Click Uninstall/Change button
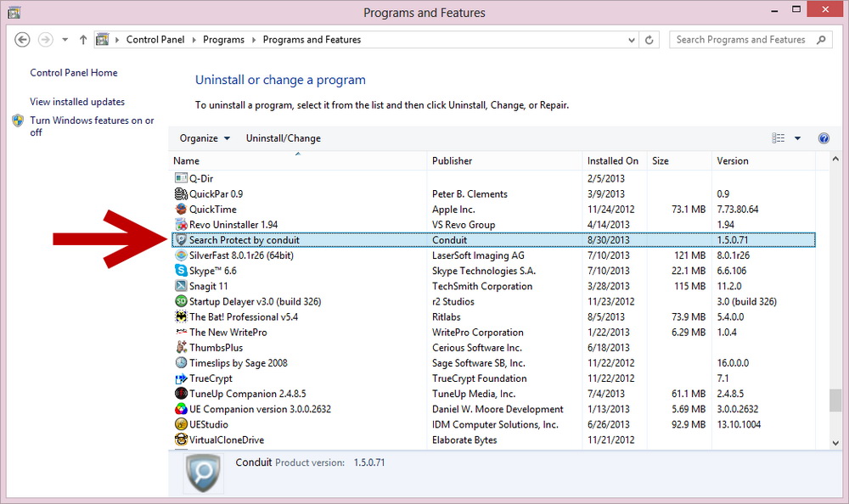Image resolution: width=849 pixels, height=504 pixels. [x=284, y=138]
